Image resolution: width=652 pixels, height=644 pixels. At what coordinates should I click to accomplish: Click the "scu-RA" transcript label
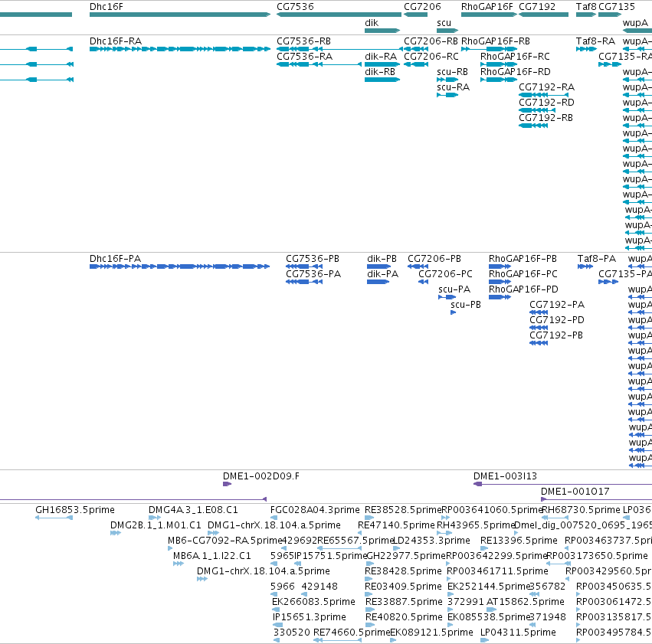click(454, 87)
